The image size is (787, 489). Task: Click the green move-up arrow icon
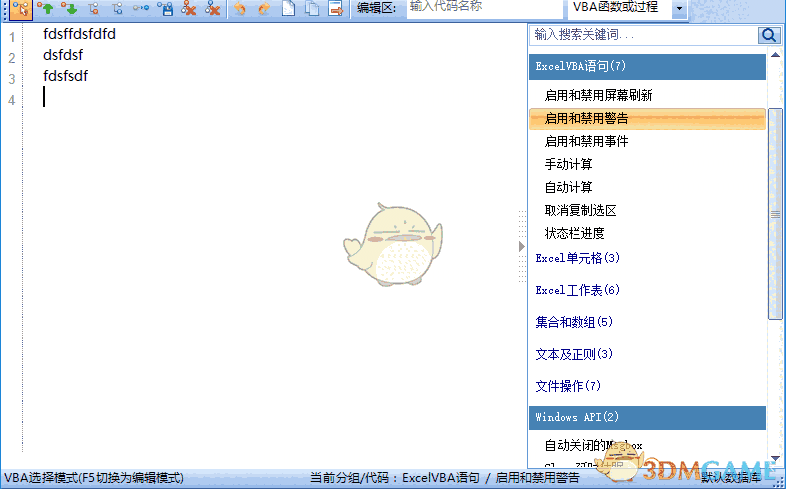click(x=45, y=8)
